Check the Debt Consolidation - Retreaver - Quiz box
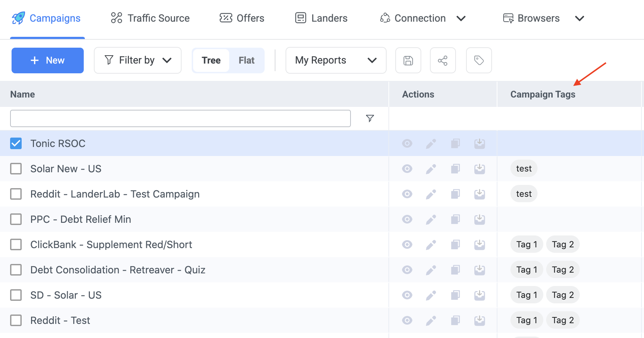Image resolution: width=644 pixels, height=338 pixels. tap(16, 270)
